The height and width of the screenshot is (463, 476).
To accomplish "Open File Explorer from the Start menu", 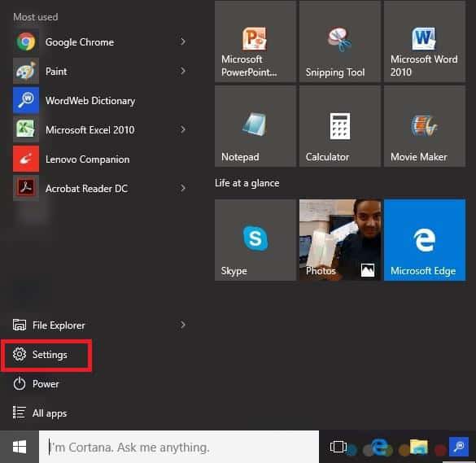I will click(x=49, y=325).
